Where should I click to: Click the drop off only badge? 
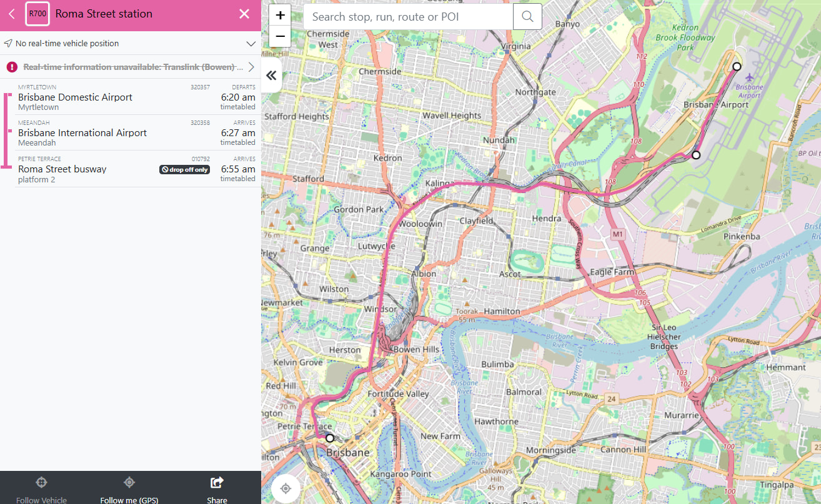coord(184,169)
